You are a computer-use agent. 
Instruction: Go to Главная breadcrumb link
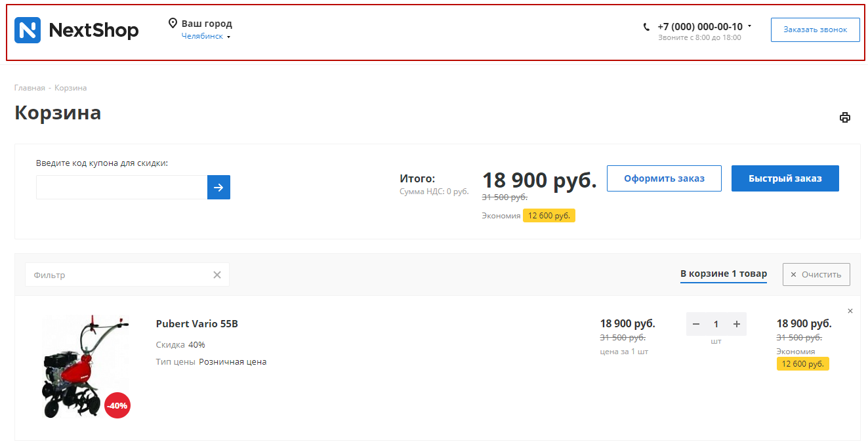click(x=30, y=88)
